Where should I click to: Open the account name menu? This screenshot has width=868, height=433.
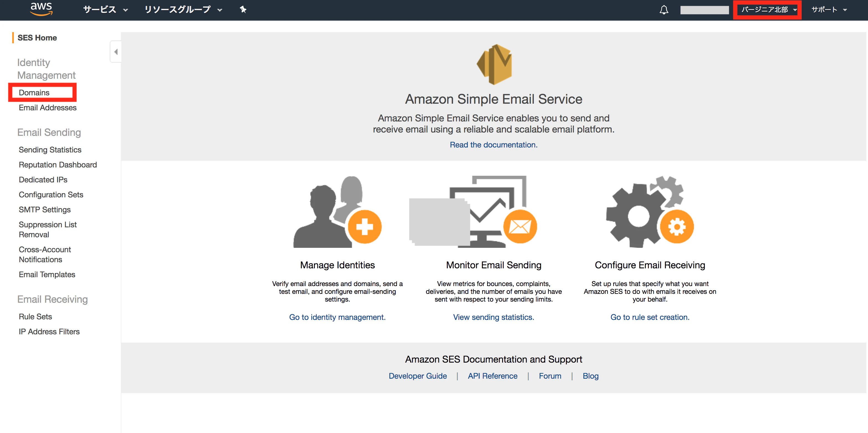coord(704,10)
